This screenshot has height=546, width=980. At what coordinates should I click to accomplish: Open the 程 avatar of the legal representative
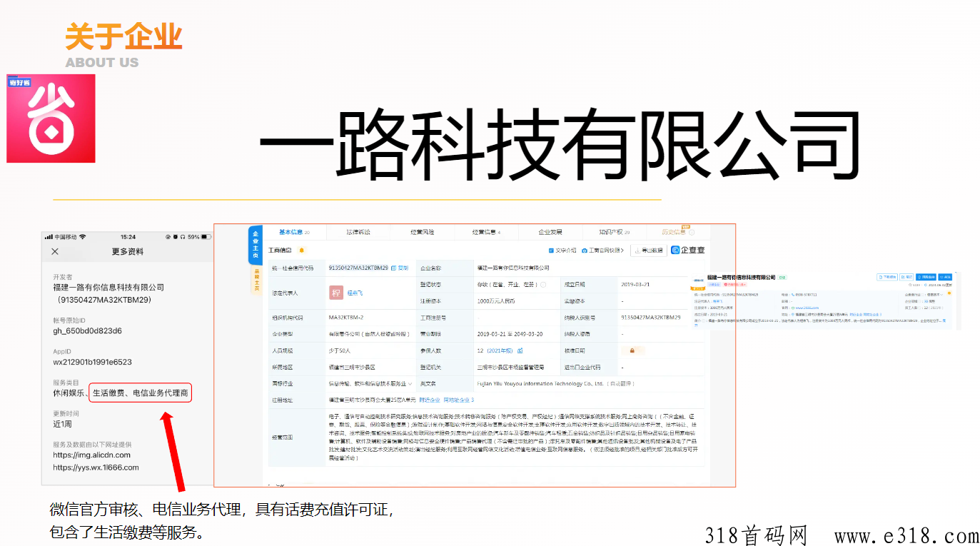[335, 293]
